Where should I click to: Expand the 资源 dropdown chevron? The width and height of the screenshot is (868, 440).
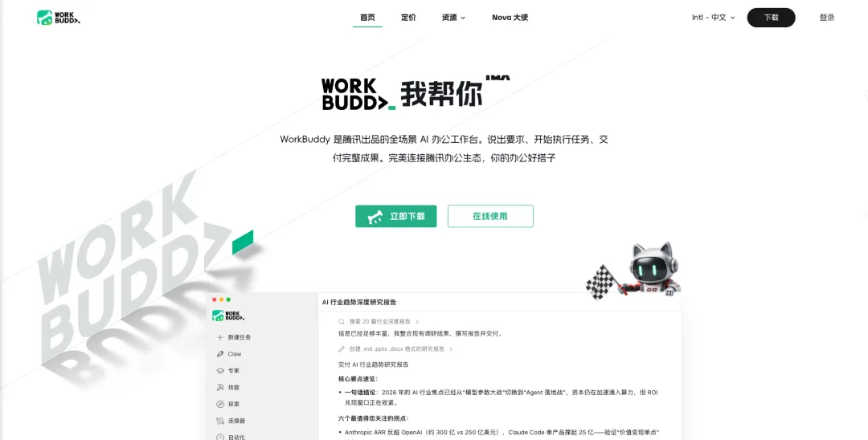click(x=463, y=18)
